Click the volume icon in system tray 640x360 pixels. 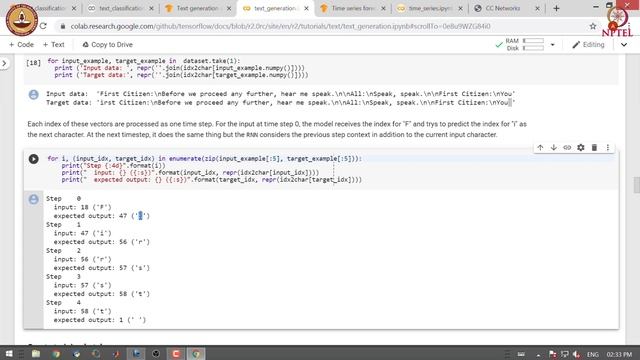coord(577,354)
